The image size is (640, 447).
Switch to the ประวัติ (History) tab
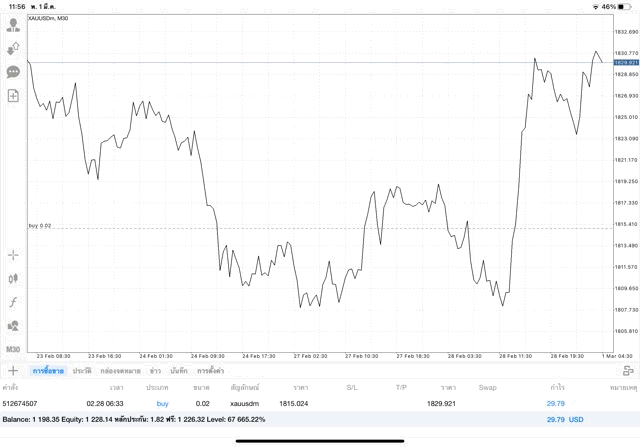[x=81, y=371]
